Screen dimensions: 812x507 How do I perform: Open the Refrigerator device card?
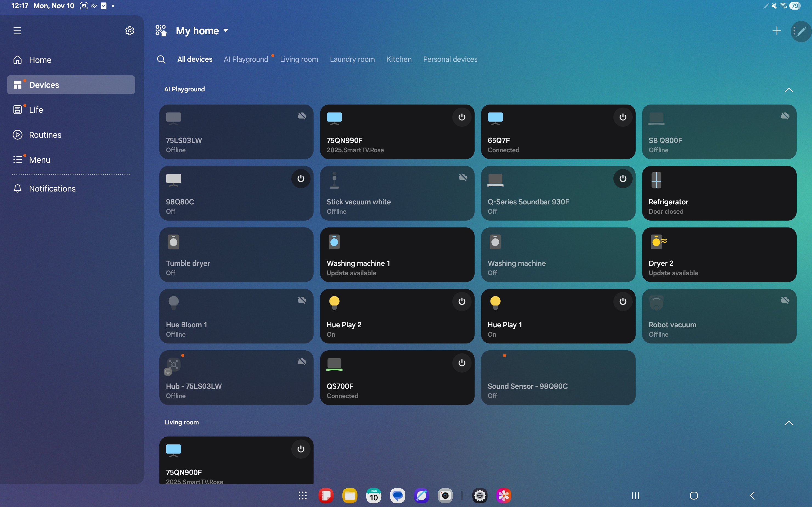point(719,193)
